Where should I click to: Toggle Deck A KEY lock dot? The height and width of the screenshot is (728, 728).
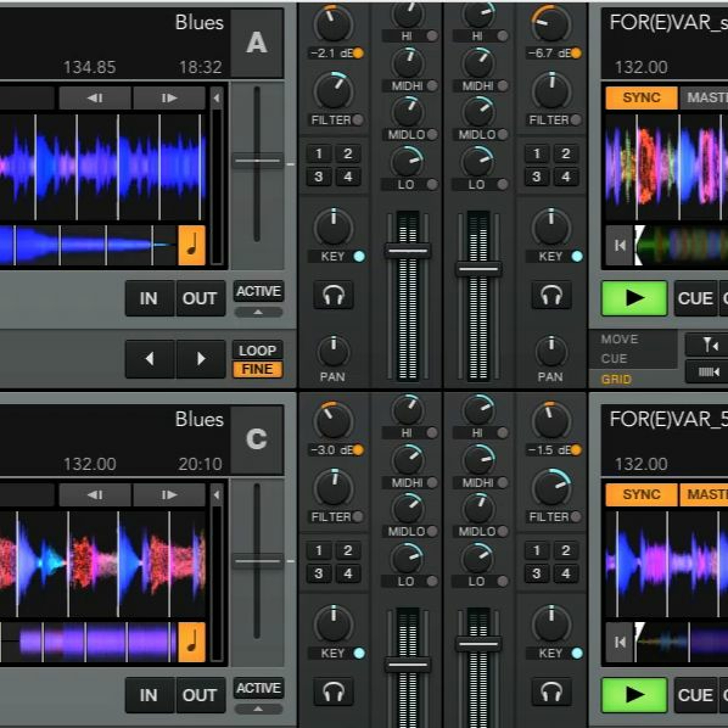(x=359, y=256)
